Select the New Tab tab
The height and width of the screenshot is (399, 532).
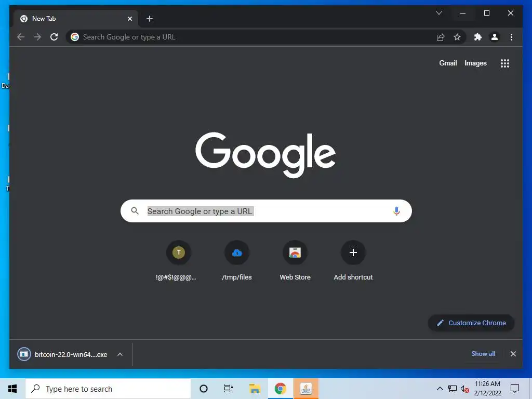click(76, 19)
